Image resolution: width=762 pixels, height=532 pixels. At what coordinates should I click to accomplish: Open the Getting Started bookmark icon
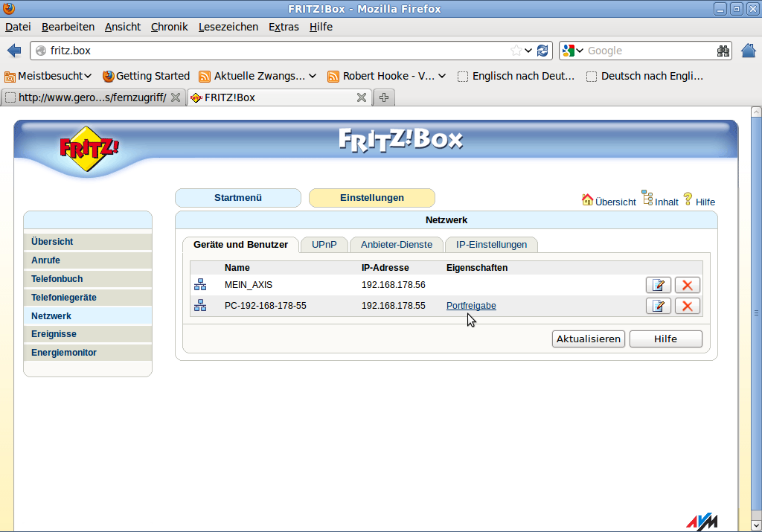[x=108, y=75]
